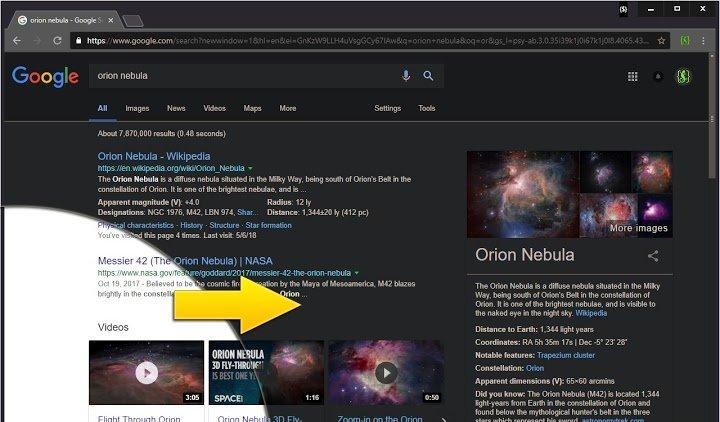720x422 pixels.
Task: View site security padlock info
Action: click(78, 40)
